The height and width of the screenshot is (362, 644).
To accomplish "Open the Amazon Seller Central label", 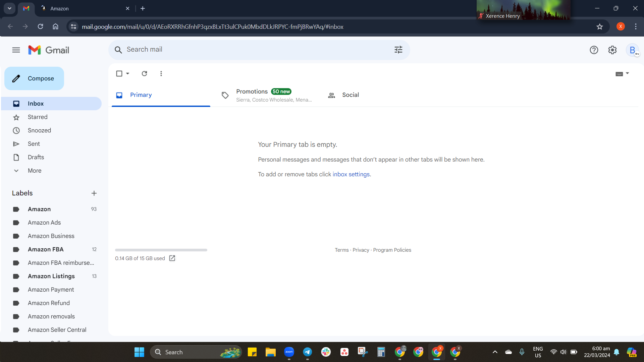I will (x=51, y=330).
